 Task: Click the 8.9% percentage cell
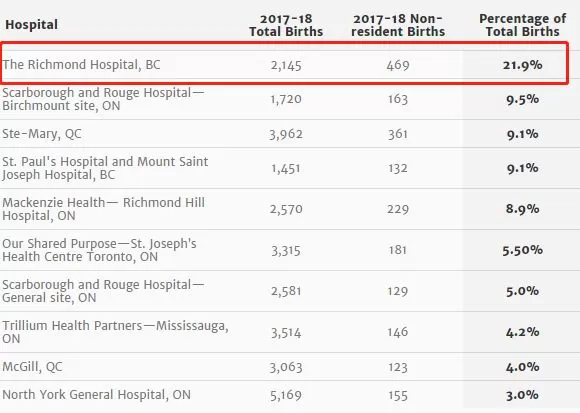point(522,209)
